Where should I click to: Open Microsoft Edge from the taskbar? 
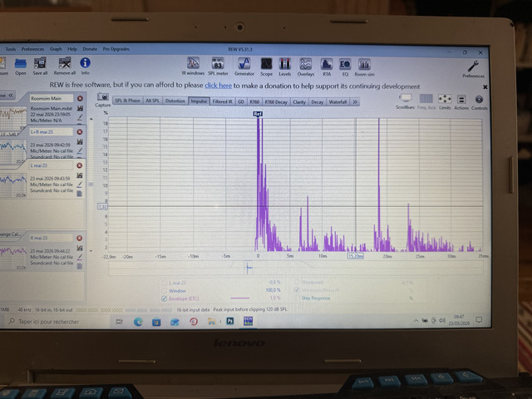pos(138,322)
